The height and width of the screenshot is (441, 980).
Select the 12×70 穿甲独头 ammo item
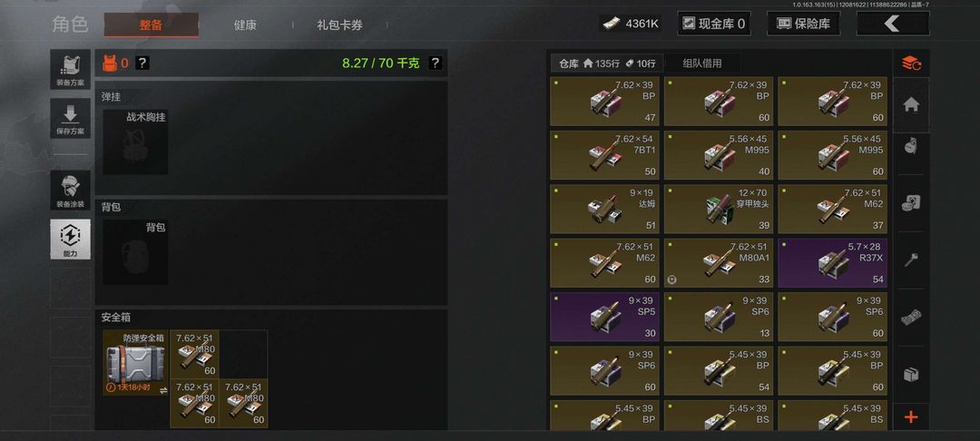coord(718,210)
